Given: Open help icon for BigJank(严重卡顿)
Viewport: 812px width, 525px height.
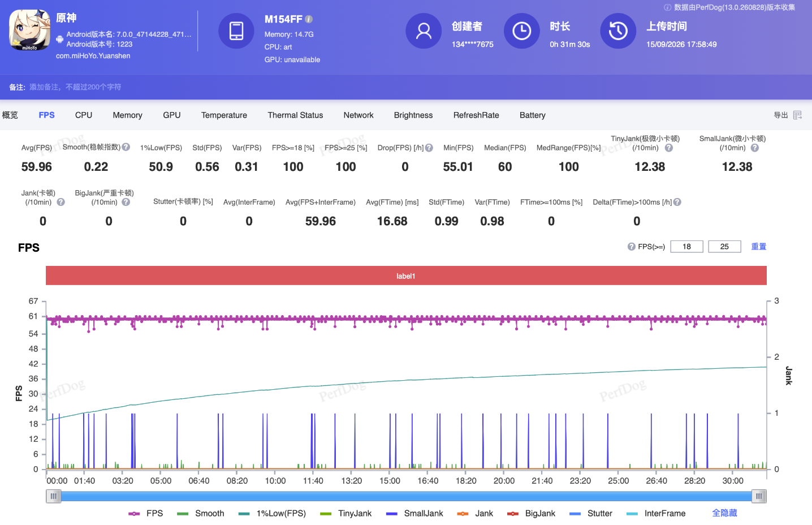Looking at the screenshot, I should [126, 202].
